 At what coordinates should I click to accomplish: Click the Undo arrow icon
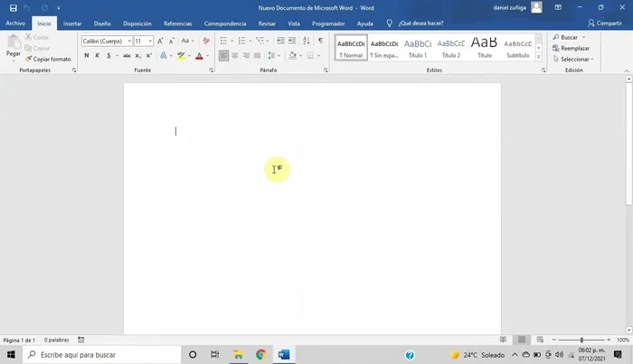pos(27,7)
